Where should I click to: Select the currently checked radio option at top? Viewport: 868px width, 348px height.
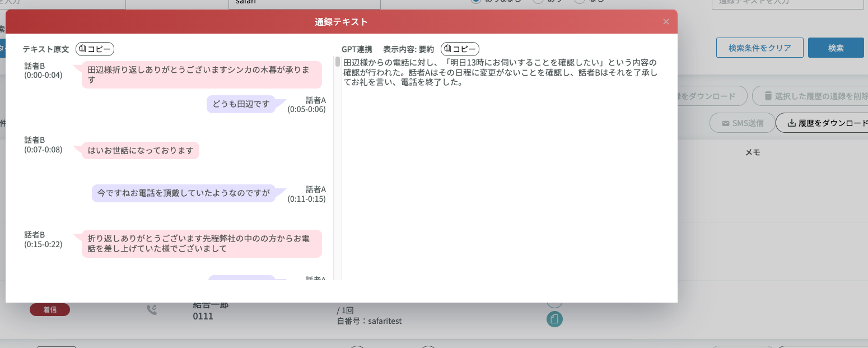pyautogui.click(x=476, y=2)
